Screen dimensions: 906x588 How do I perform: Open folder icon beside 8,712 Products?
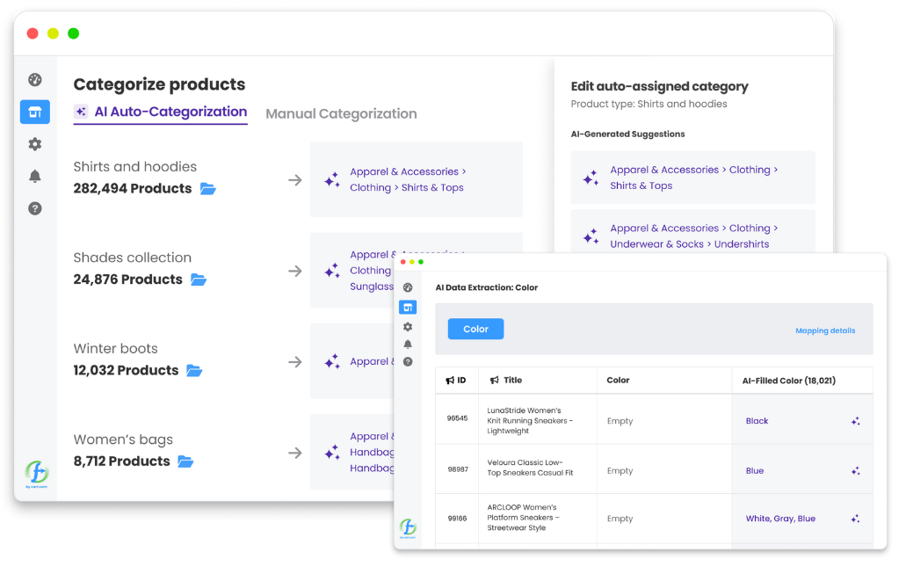point(185,461)
